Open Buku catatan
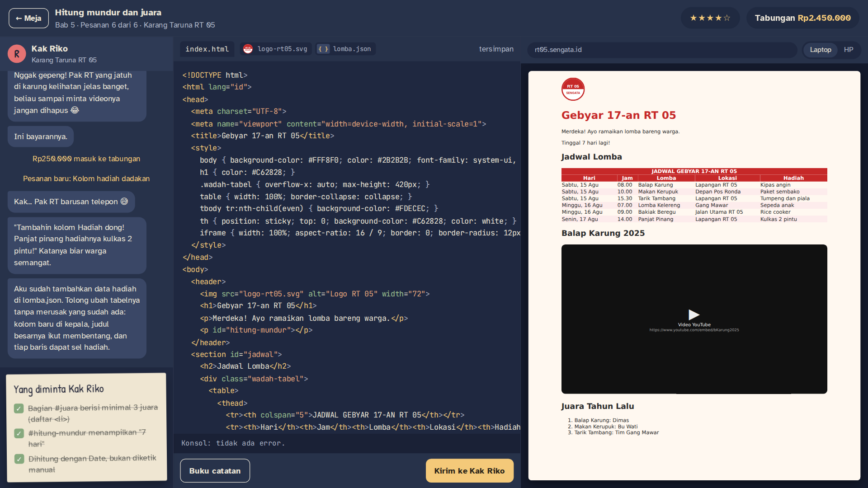Image resolution: width=868 pixels, height=488 pixels. tap(215, 471)
